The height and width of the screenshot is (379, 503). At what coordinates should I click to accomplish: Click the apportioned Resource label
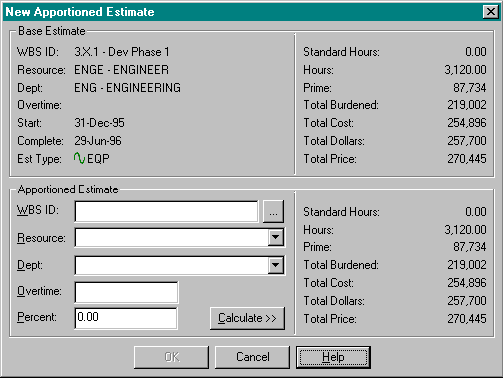41,238
